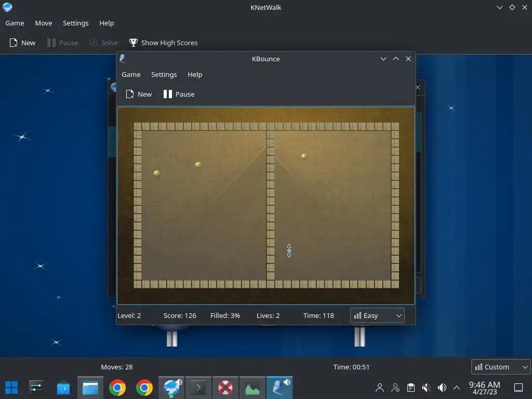The image size is (532, 399).
Task: Open KBounce Settings menu
Action: pos(164,74)
